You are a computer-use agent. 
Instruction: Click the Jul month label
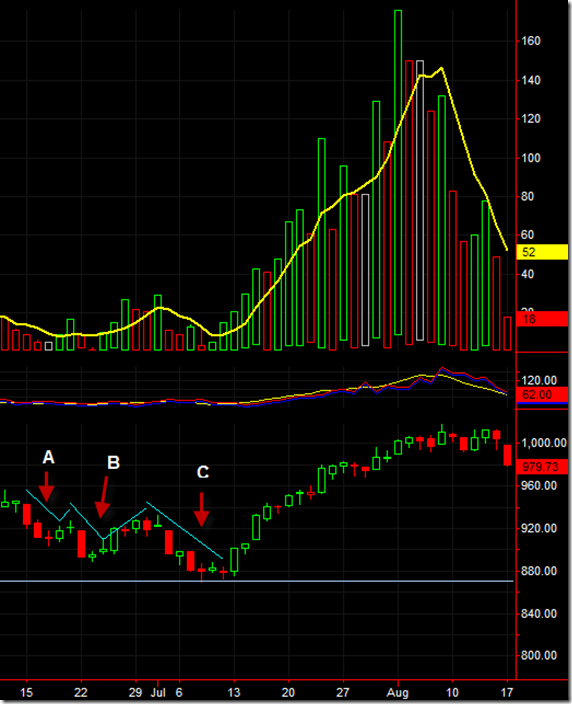pos(158,693)
